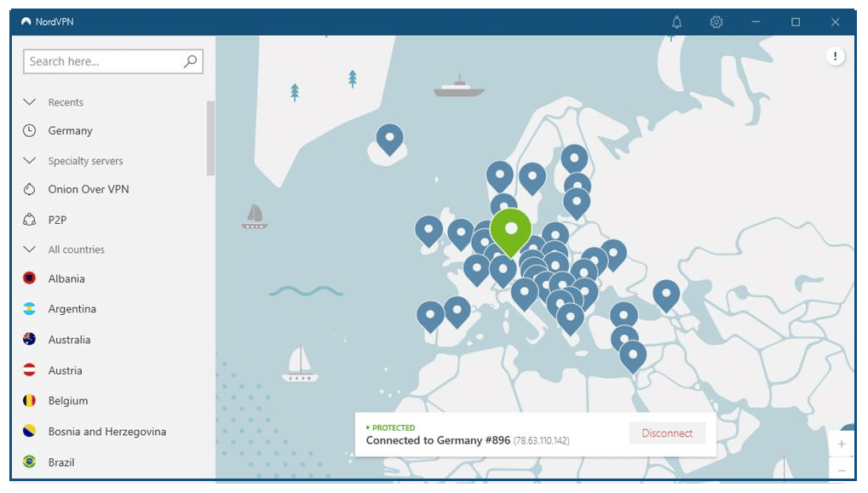
Task: Click the Albania flag icon
Action: click(29, 278)
